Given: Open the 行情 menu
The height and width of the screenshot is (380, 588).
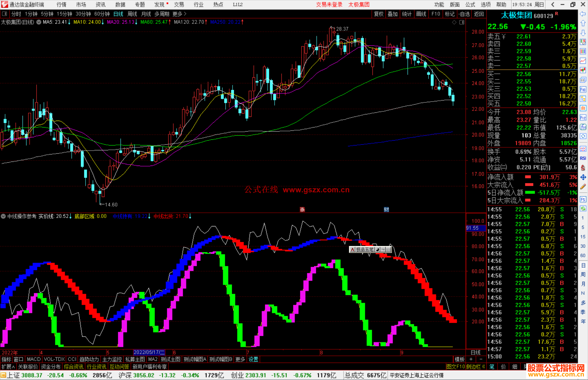Looking at the screenshot, I should [62, 5].
